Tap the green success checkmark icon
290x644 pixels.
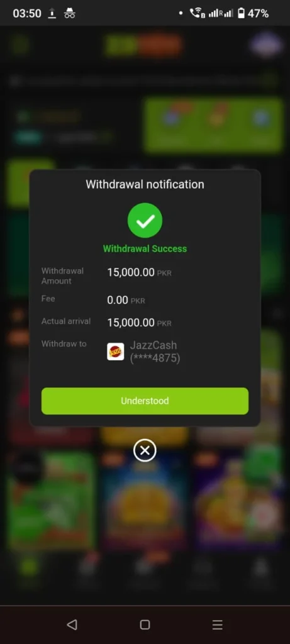[145, 221]
